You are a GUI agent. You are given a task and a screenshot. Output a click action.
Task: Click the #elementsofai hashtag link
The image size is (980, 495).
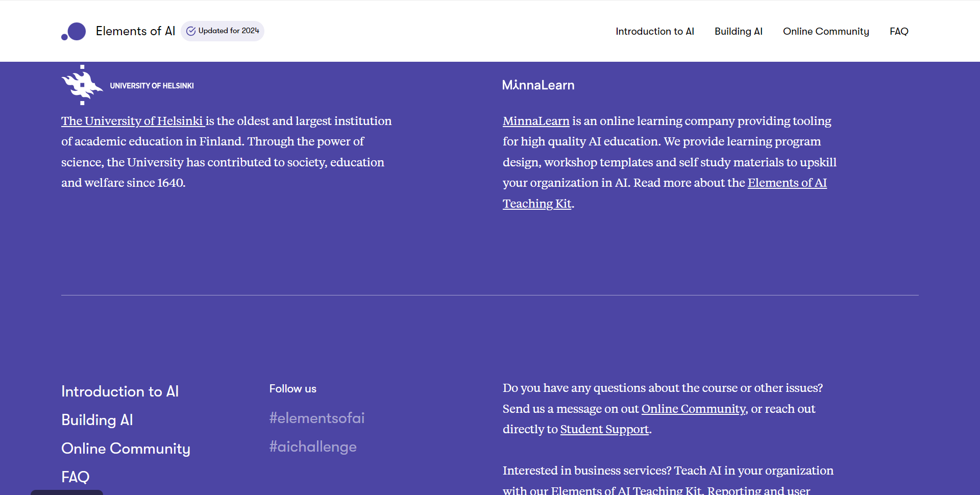click(317, 418)
